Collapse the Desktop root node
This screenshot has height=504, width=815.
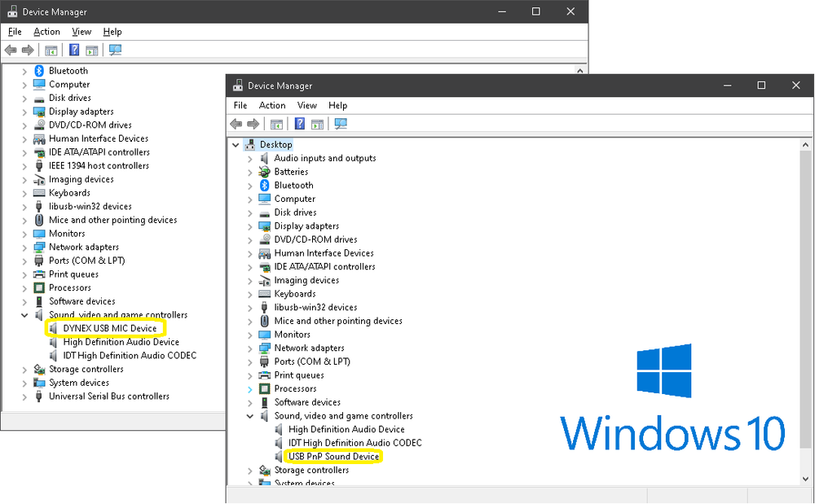point(236,145)
